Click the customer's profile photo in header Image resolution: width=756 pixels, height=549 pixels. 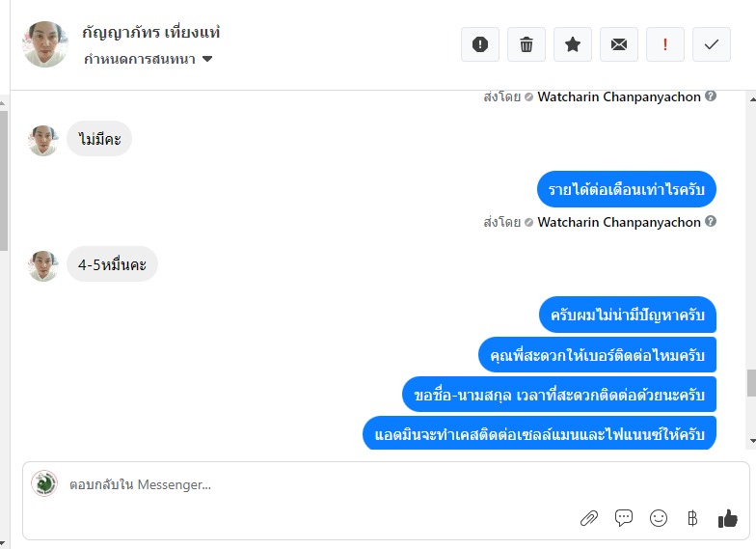[44, 44]
